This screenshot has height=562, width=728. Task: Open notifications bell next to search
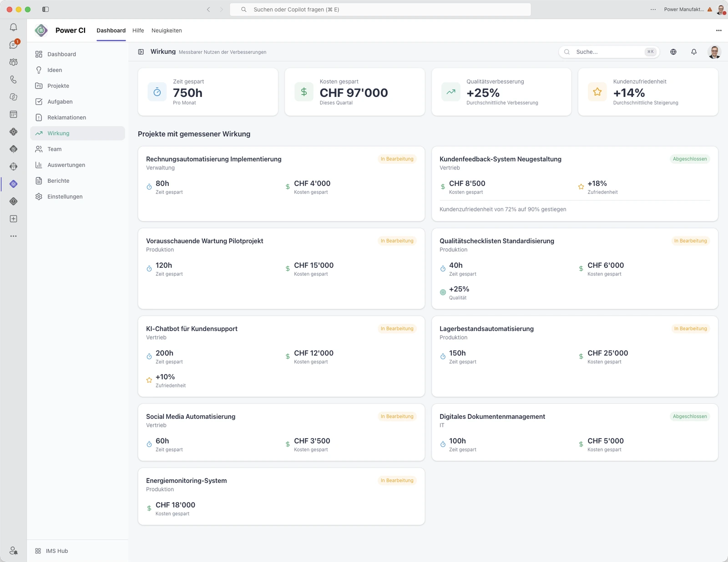tap(694, 52)
